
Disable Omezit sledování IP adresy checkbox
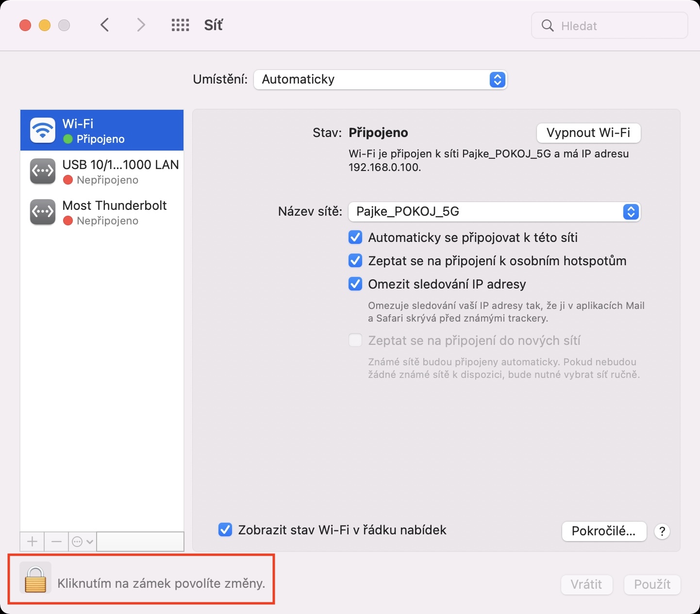point(355,284)
